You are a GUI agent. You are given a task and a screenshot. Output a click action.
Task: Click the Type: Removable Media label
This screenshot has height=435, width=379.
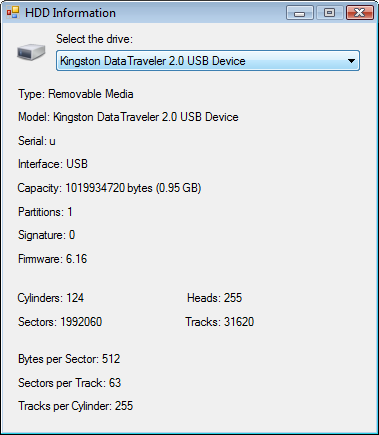click(x=76, y=94)
